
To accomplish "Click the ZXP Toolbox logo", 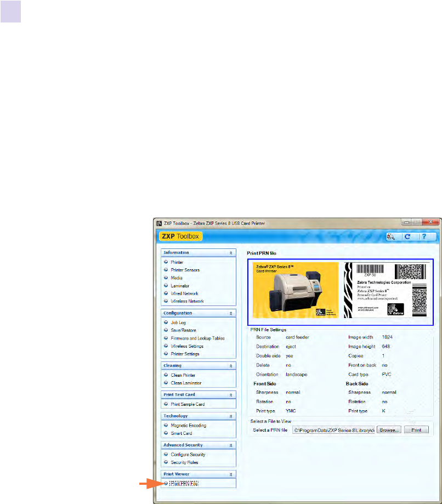I will [x=180, y=236].
